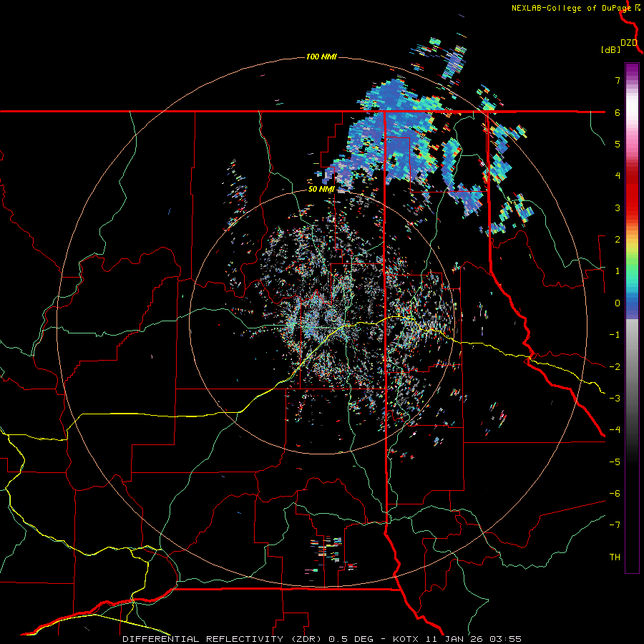Image resolution: width=644 pixels, height=644 pixels.
Task: Click the minus 4 tick label on the scale
Action: pos(615,430)
